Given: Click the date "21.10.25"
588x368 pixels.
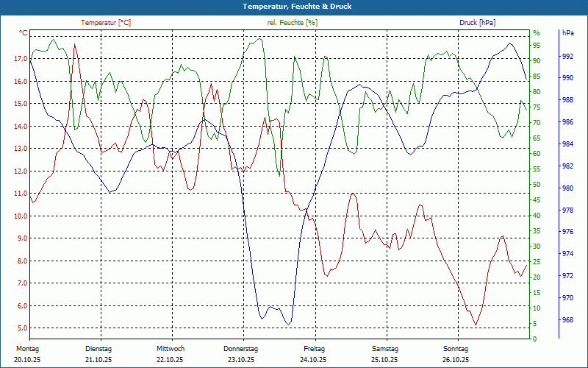Looking at the screenshot, I should (x=98, y=360).
